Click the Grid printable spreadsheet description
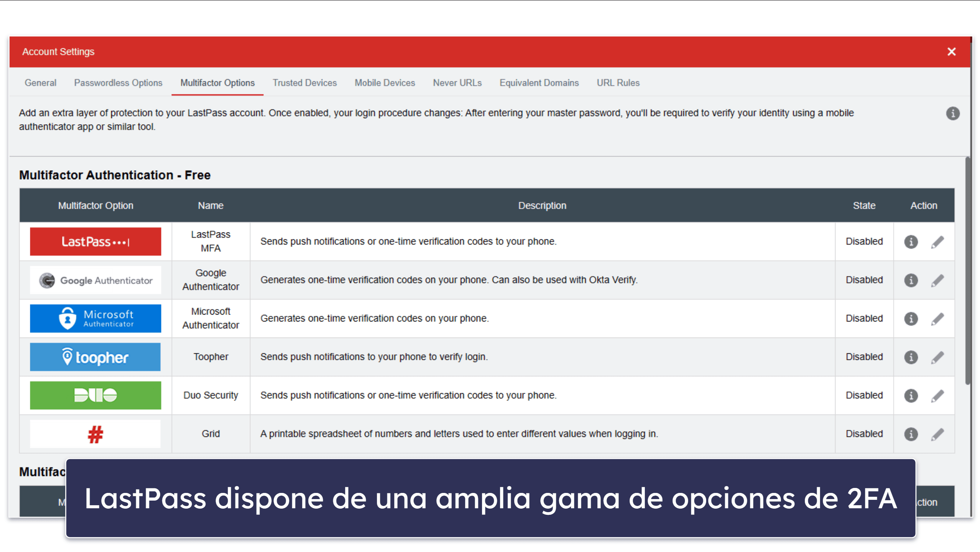 click(x=459, y=434)
